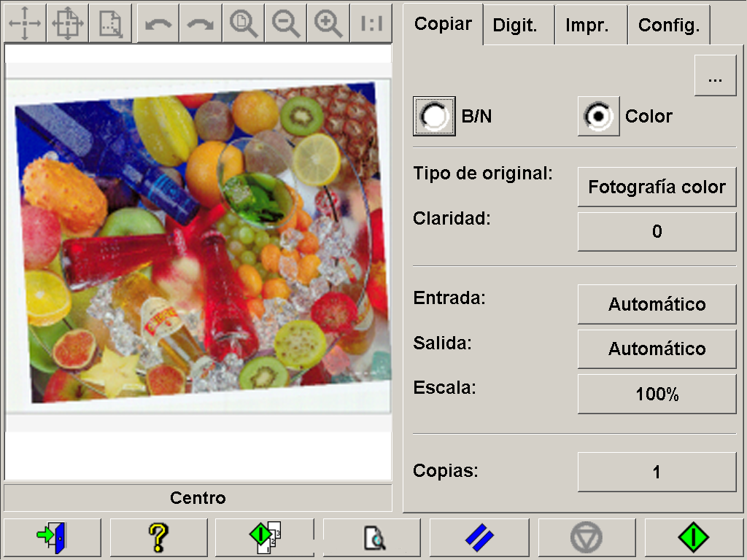Open the Escala 100% setting
Image resolution: width=747 pixels, height=560 pixels.
click(657, 394)
